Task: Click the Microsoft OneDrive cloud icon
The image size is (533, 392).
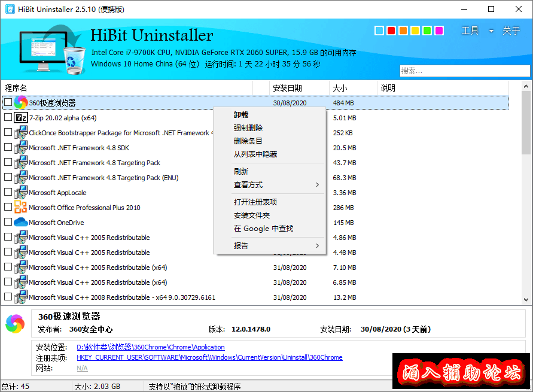Action: point(21,223)
